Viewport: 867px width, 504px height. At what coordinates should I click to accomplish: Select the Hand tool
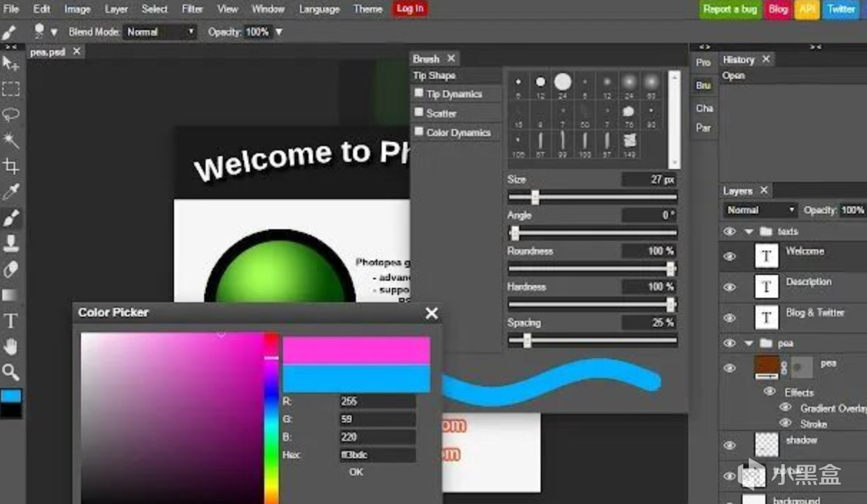[x=11, y=346]
